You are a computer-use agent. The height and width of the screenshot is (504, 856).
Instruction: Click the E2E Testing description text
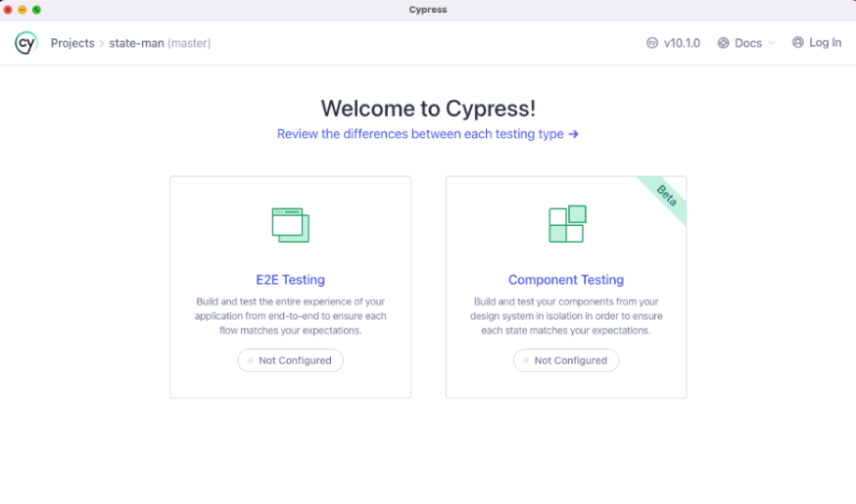coord(291,316)
